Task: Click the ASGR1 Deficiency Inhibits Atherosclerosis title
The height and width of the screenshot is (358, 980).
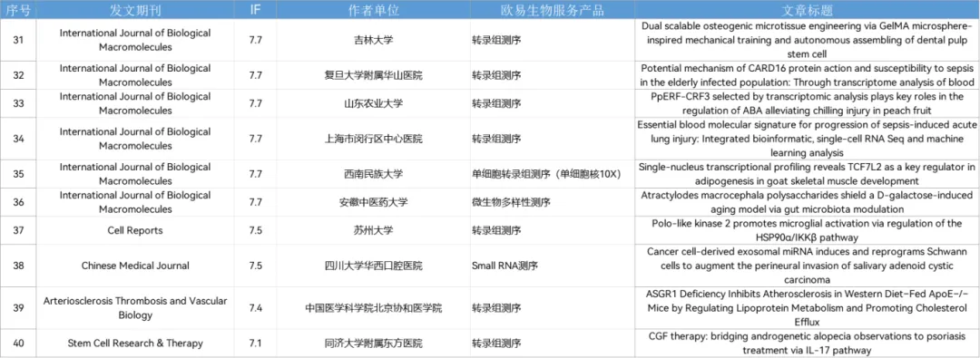Action: point(808,308)
